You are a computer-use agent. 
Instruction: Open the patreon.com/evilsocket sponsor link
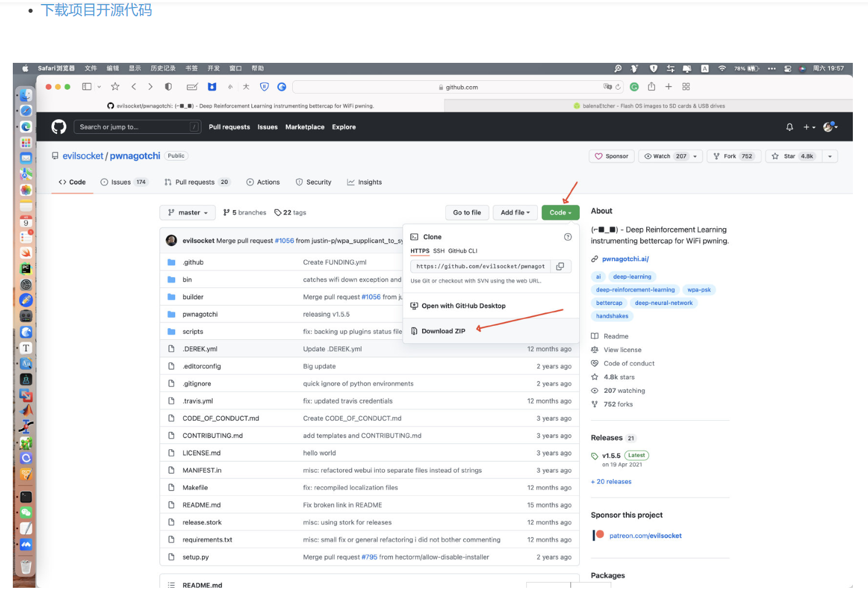(646, 535)
